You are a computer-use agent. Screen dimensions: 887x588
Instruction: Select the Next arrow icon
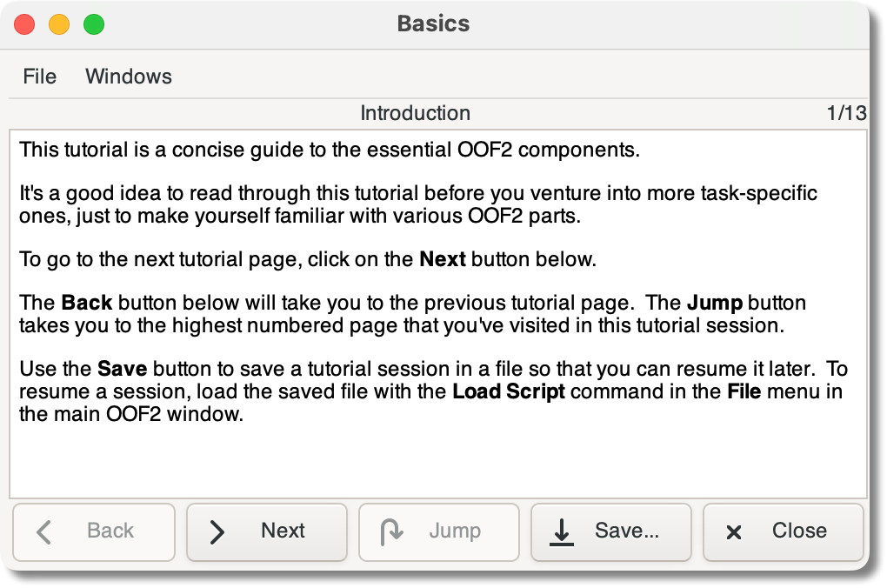click(217, 531)
